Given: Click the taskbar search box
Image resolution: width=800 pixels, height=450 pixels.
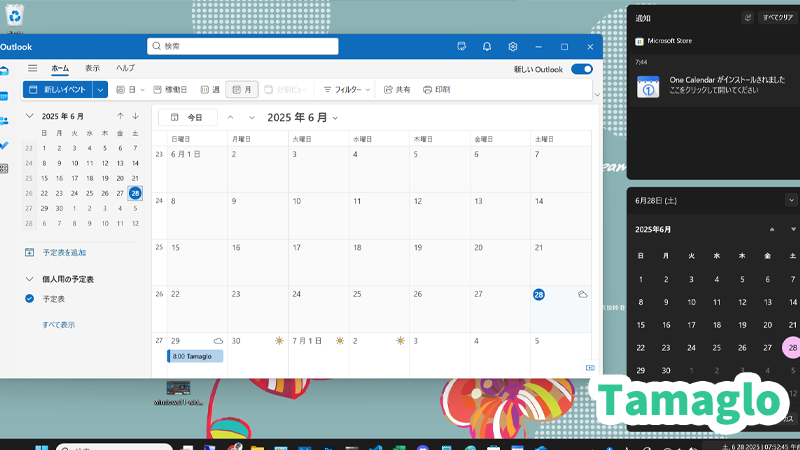Looking at the screenshot, I should (x=114, y=447).
